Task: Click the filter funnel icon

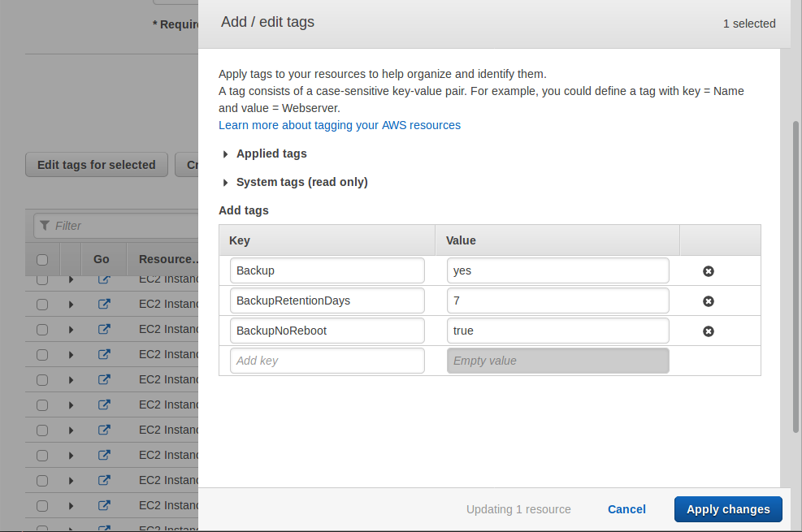Action: click(46, 226)
